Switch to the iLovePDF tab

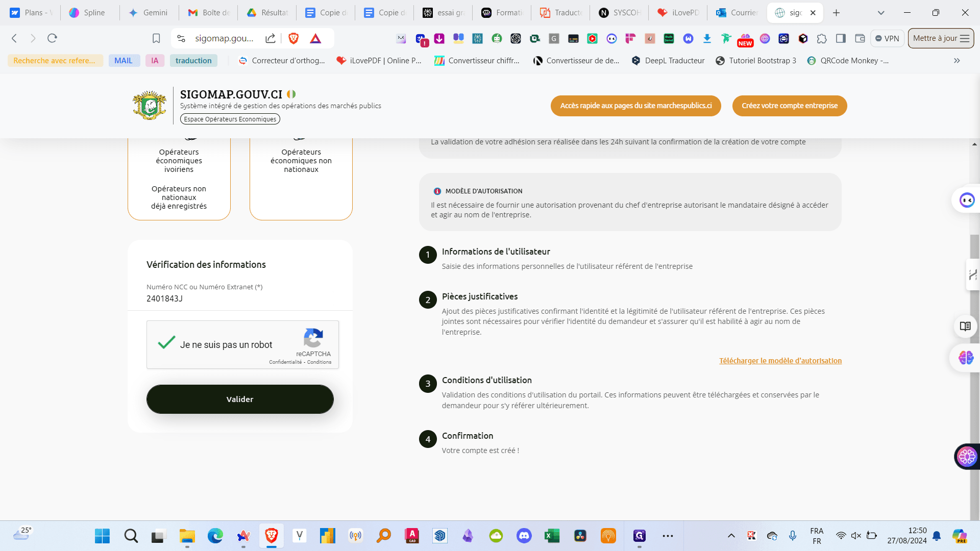pos(678,13)
